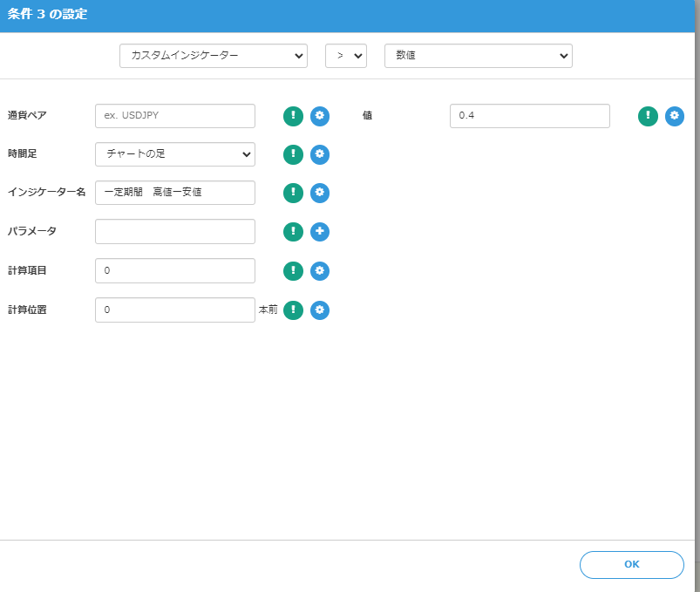Expand the 数値 type dropdown

478,56
